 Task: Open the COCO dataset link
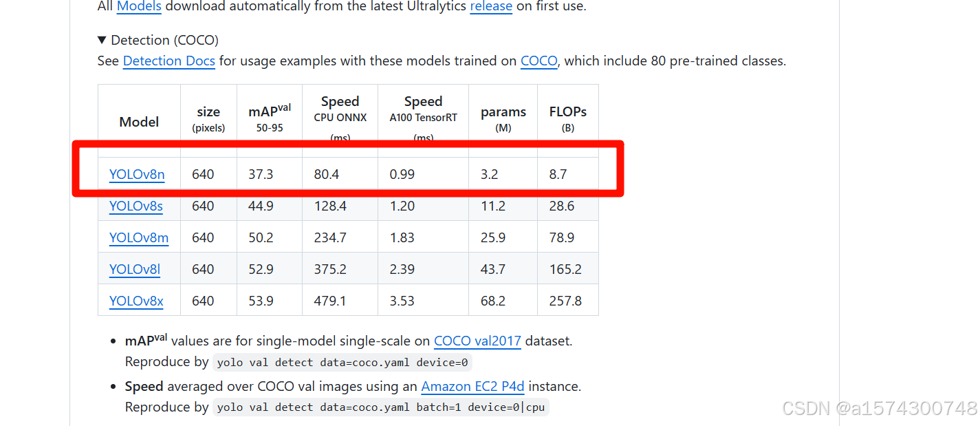[x=538, y=61]
